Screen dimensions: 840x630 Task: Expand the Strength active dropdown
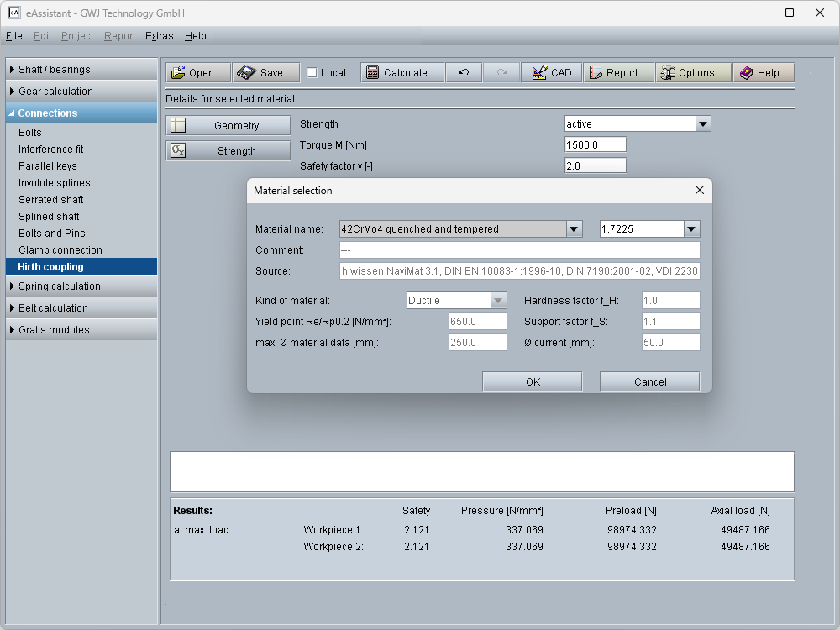[703, 124]
